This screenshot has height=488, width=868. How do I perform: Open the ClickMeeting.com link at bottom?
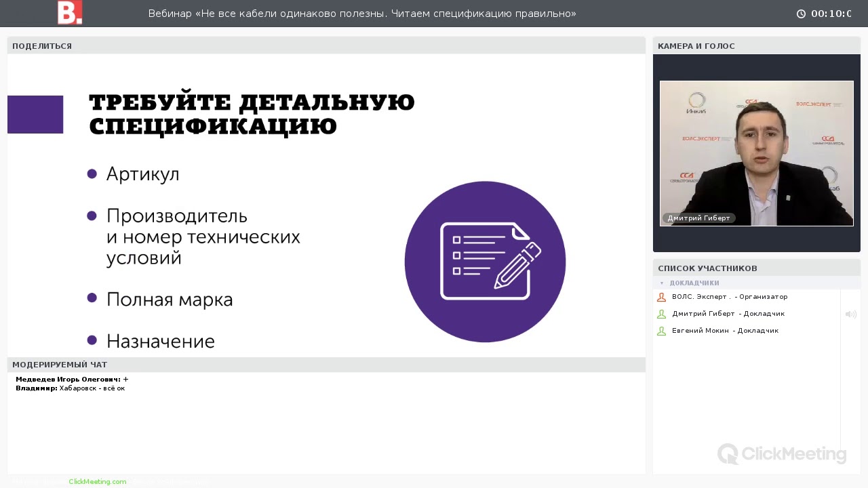(x=98, y=481)
